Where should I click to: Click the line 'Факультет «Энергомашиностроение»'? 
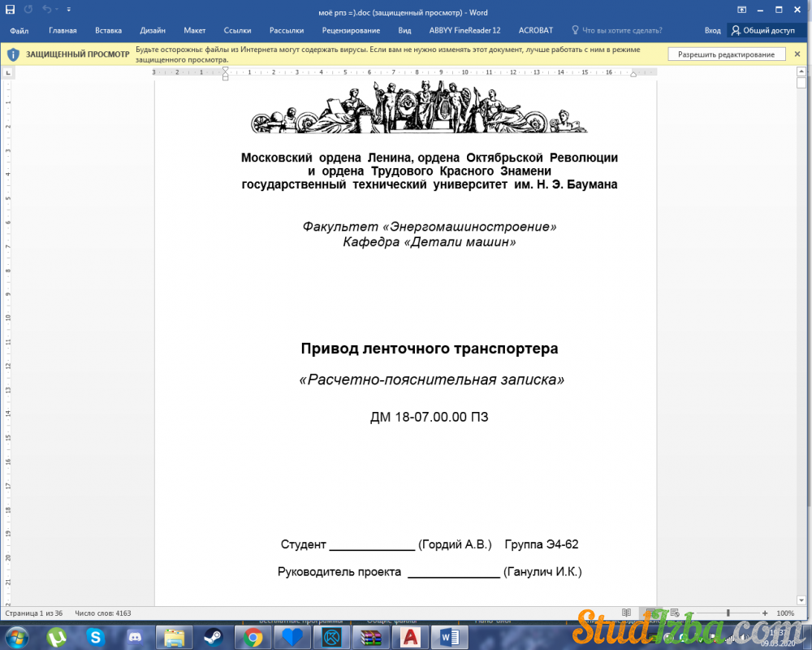(x=430, y=227)
